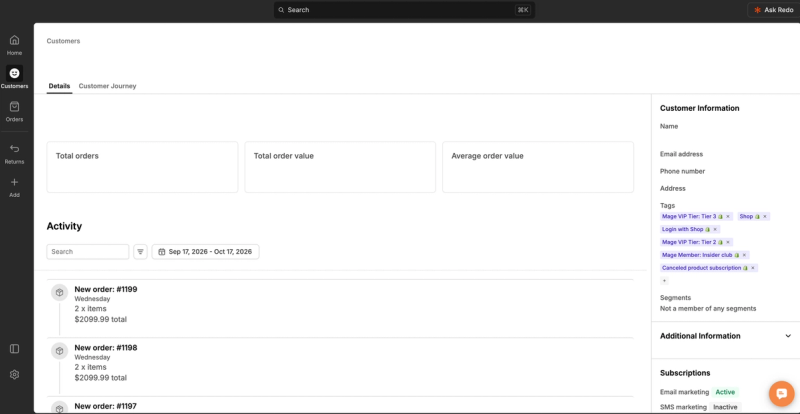Click the Mage VIP Tier: Tier 3 tag label
The image size is (800, 414).
pyautogui.click(x=689, y=216)
